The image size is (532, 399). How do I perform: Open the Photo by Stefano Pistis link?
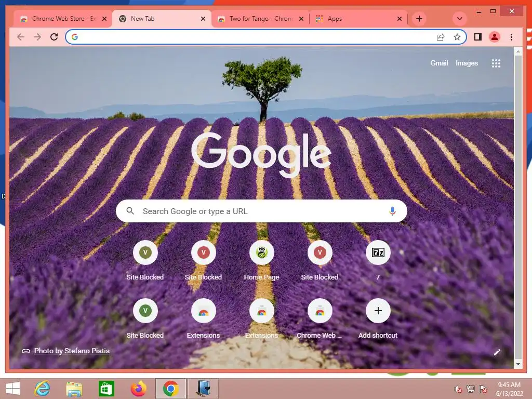72,351
